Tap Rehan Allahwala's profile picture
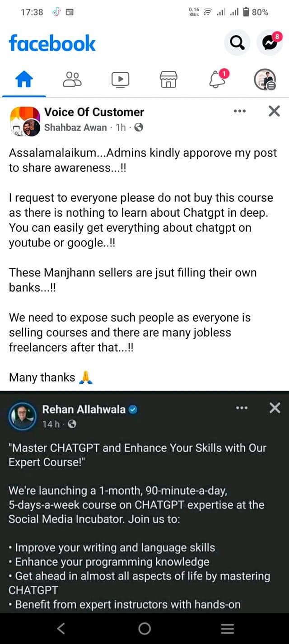 tap(22, 416)
